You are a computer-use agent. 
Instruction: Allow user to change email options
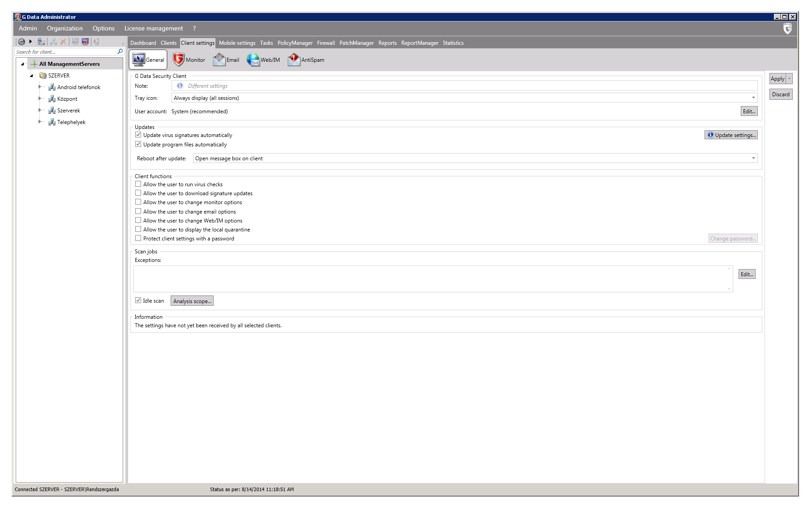point(138,211)
